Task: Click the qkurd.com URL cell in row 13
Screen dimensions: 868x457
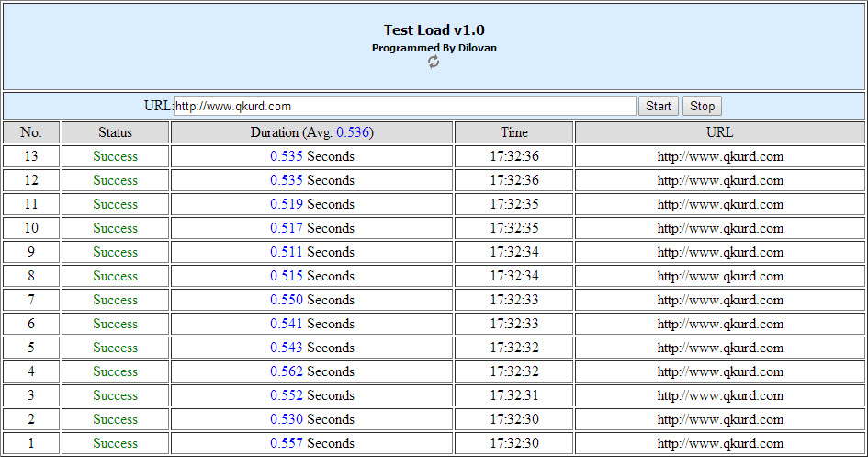Action: pos(719,156)
